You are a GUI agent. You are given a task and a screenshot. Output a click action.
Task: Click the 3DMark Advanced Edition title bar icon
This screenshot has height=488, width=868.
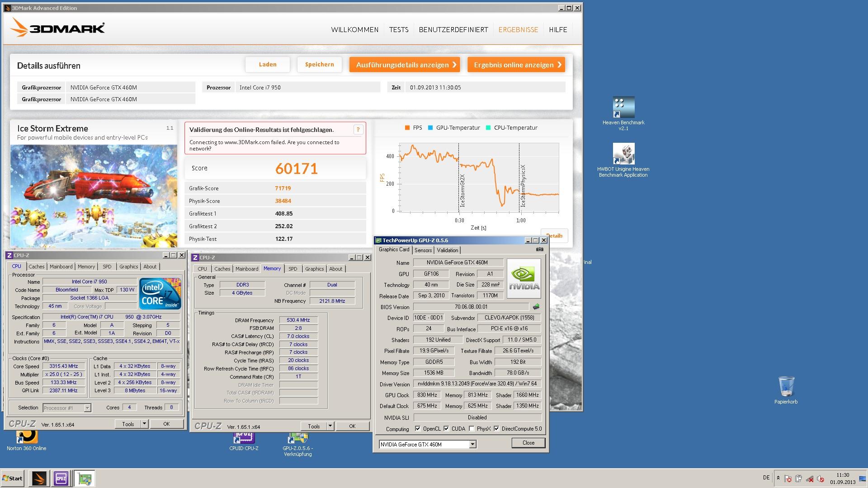tap(7, 8)
